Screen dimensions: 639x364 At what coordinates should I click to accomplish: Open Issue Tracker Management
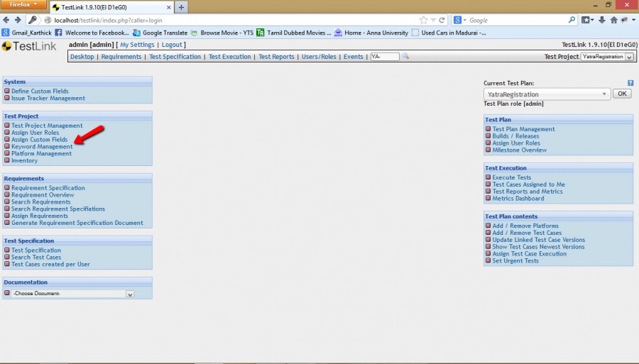tap(48, 98)
